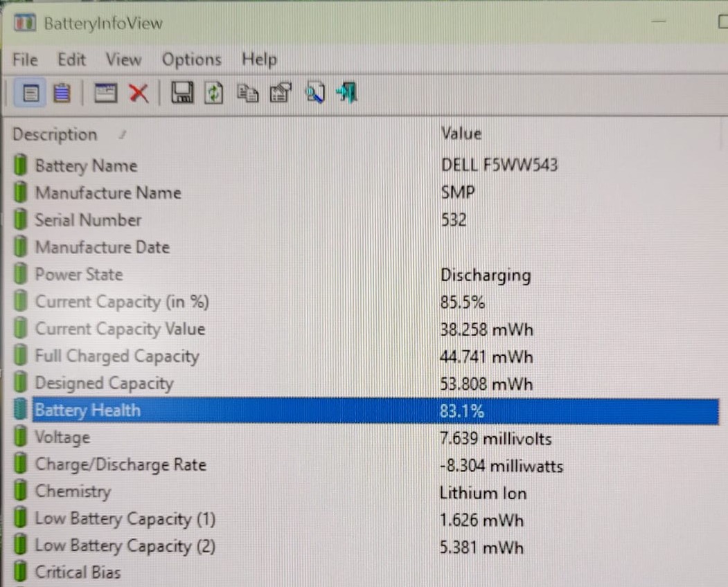
Task: Open the File menu
Action: click(x=25, y=60)
